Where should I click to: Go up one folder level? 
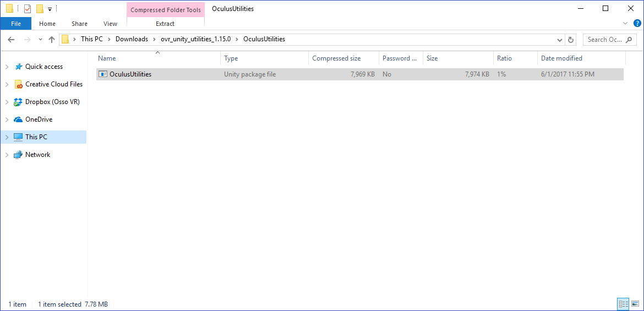51,40
